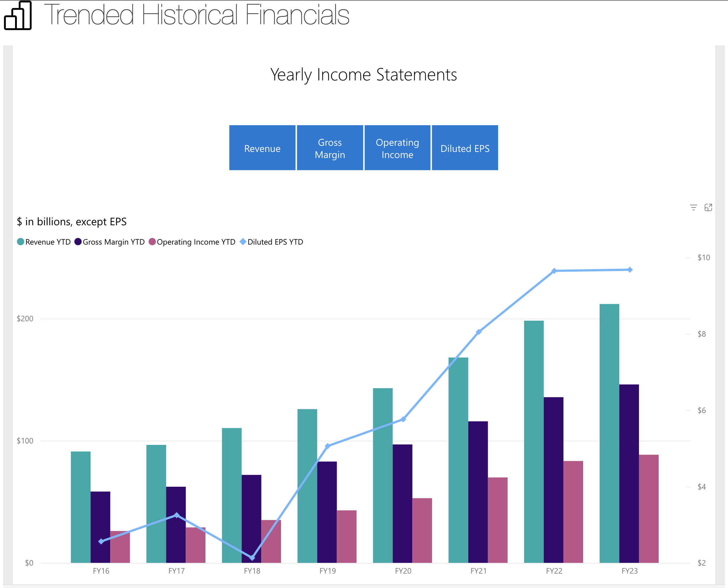Click the FY17 Diluted EPS marker
Screen dimensions: 728x588
coord(176,515)
